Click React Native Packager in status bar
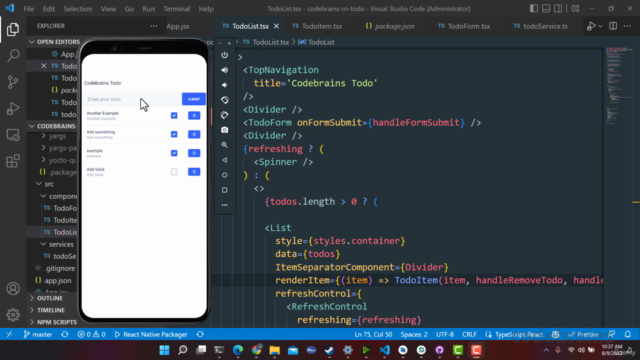Viewport: 640px width, 360px height. (x=151, y=334)
